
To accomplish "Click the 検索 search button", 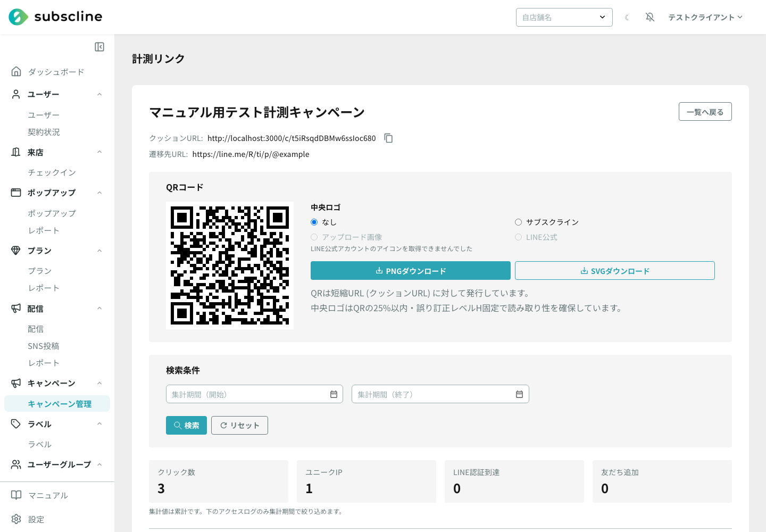I will point(186,426).
